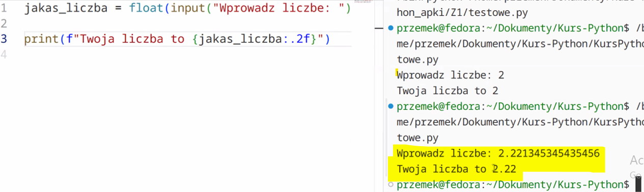Screen dimensions: 644x192
Task: Click line number 2 in gutter
Action: (x=4, y=23)
